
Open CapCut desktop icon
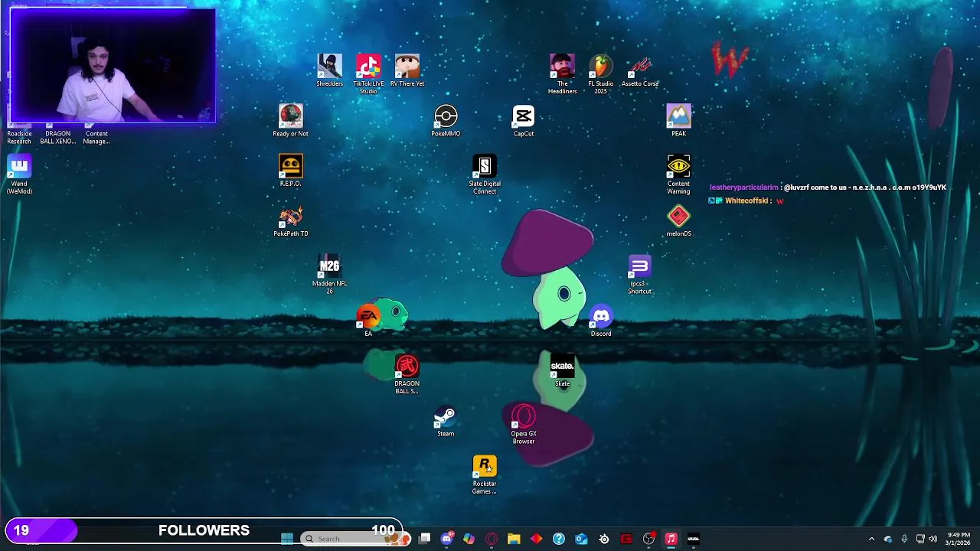pyautogui.click(x=524, y=121)
